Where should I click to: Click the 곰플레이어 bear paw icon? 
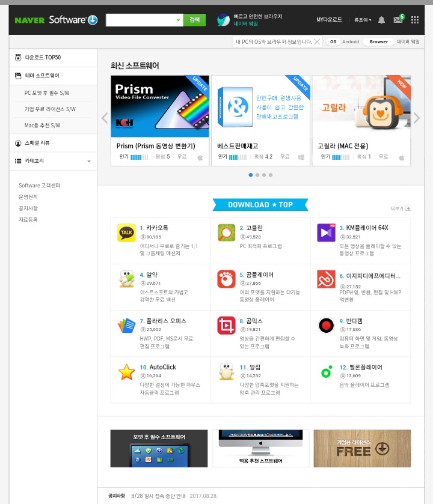pos(226,279)
